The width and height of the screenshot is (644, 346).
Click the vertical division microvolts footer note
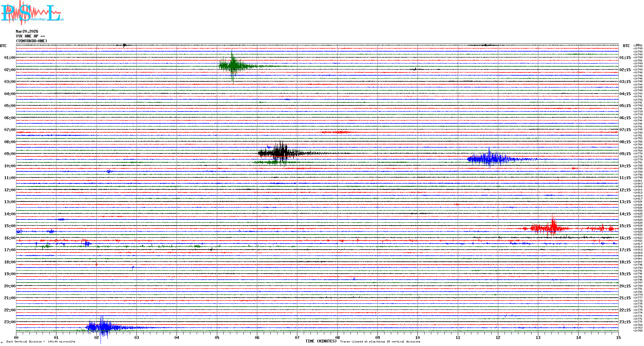point(41,342)
